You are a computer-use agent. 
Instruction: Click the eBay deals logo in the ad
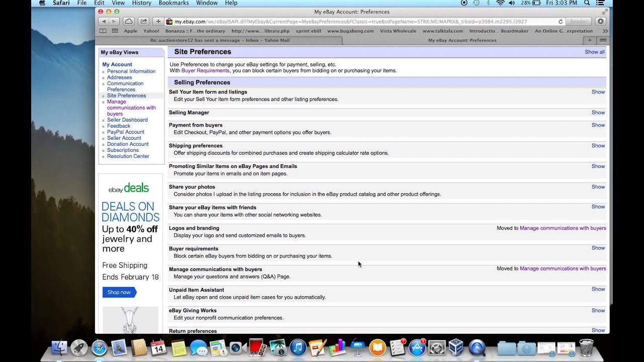pos(129,189)
